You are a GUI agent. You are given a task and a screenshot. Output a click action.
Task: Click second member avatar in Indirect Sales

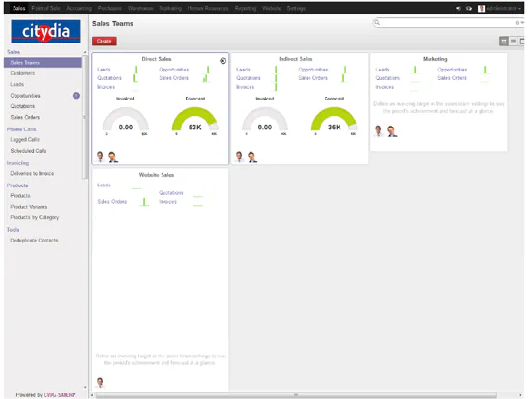252,157
